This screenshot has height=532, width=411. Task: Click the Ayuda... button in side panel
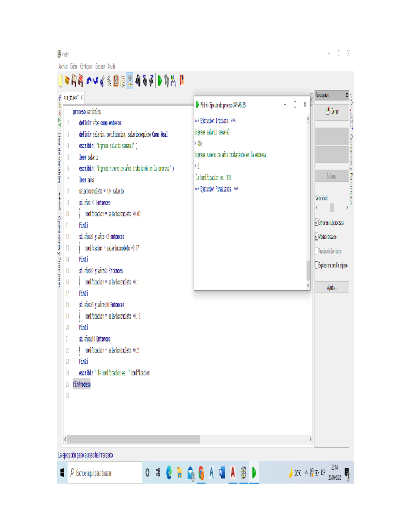332,288
